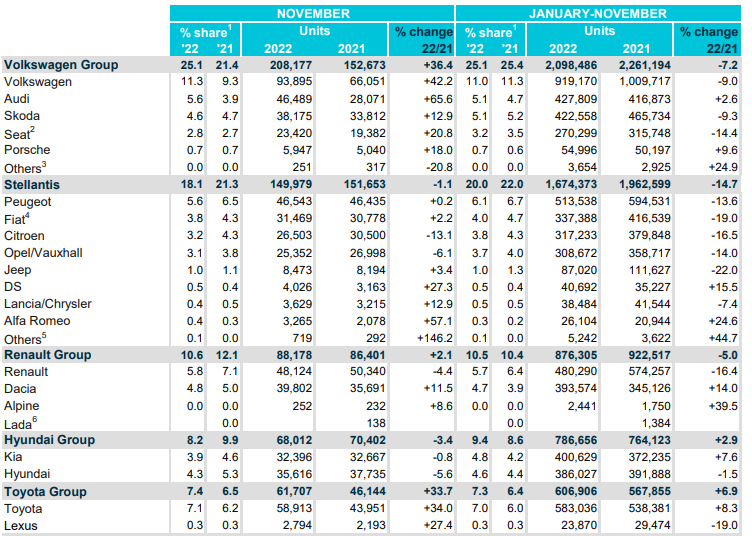Click Porsche November 2022 units 5,947
Image resolution: width=752 pixels, height=536 pixels.
click(x=297, y=150)
